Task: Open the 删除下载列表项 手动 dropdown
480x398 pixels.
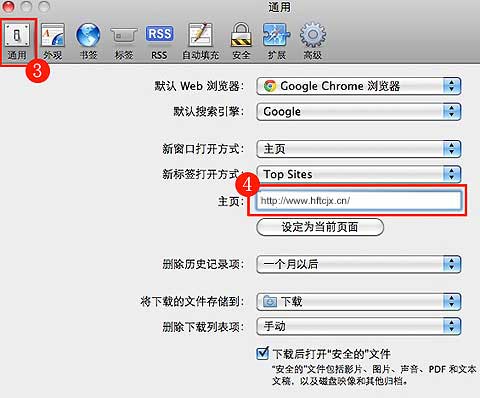Action: coord(359,326)
